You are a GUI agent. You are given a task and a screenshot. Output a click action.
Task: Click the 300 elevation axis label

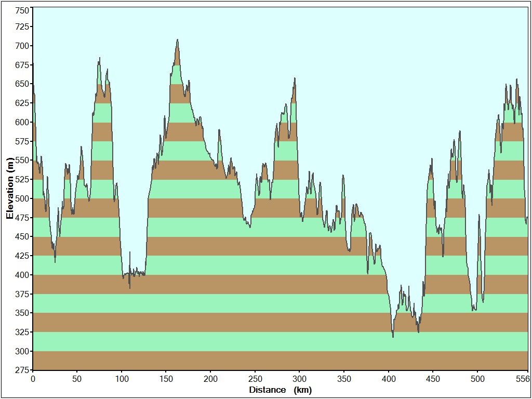[x=22, y=351]
